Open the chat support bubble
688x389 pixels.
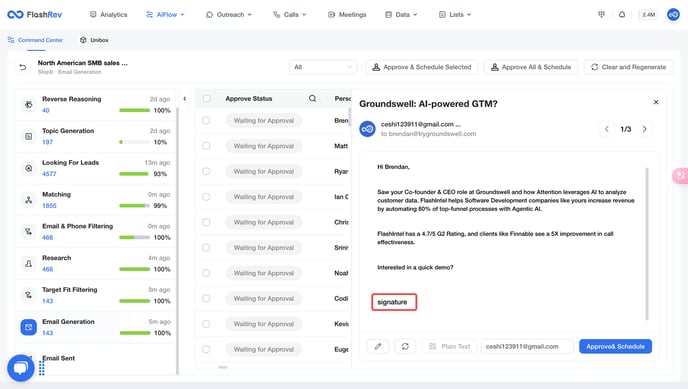pos(21,368)
